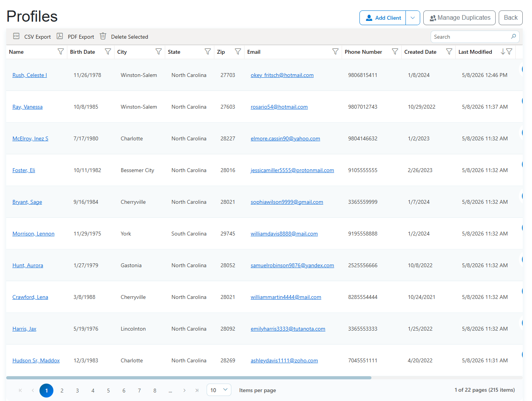Jump to the last page arrow
Image resolution: width=532 pixels, height=401 pixels.
click(x=197, y=391)
